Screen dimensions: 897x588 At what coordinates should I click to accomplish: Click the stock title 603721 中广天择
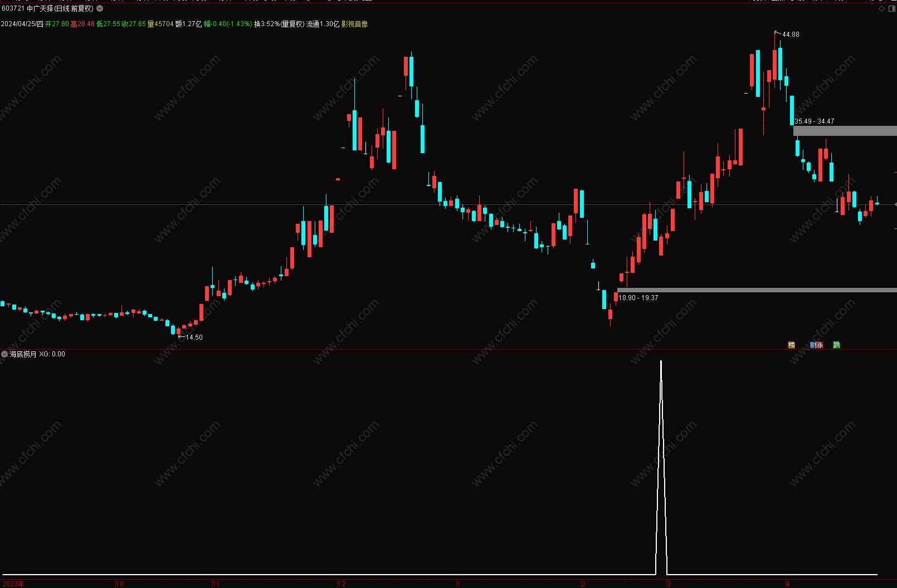point(28,9)
